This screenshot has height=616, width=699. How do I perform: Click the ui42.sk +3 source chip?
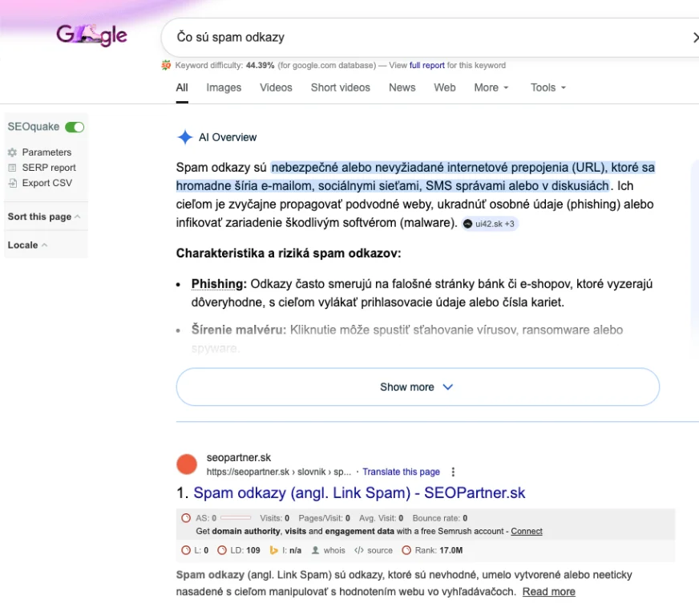490,224
